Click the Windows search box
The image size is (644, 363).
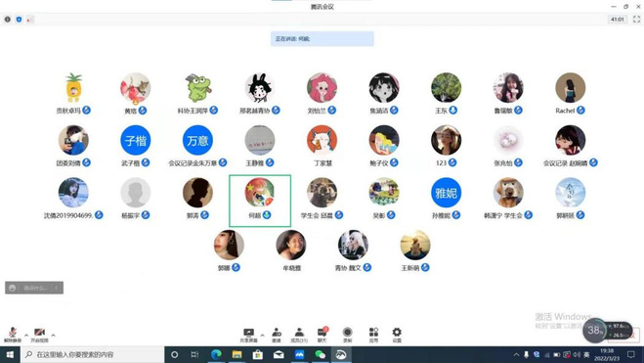[x=93, y=354]
